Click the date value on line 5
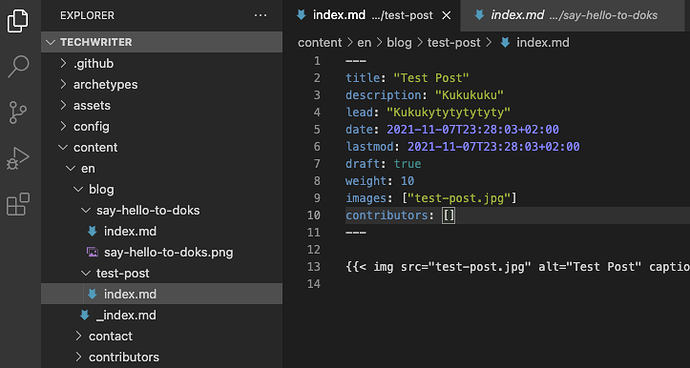 pyautogui.click(x=473, y=129)
